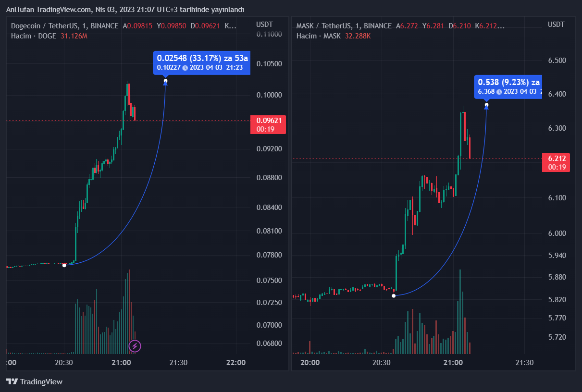Viewport: 582px width, 392px height.
Task: Click the 0.538 (9.23%) measurement tooltip
Action: pyautogui.click(x=508, y=82)
